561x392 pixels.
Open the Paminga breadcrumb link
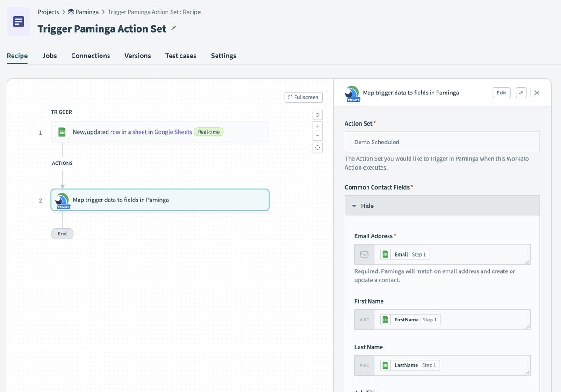(87, 12)
